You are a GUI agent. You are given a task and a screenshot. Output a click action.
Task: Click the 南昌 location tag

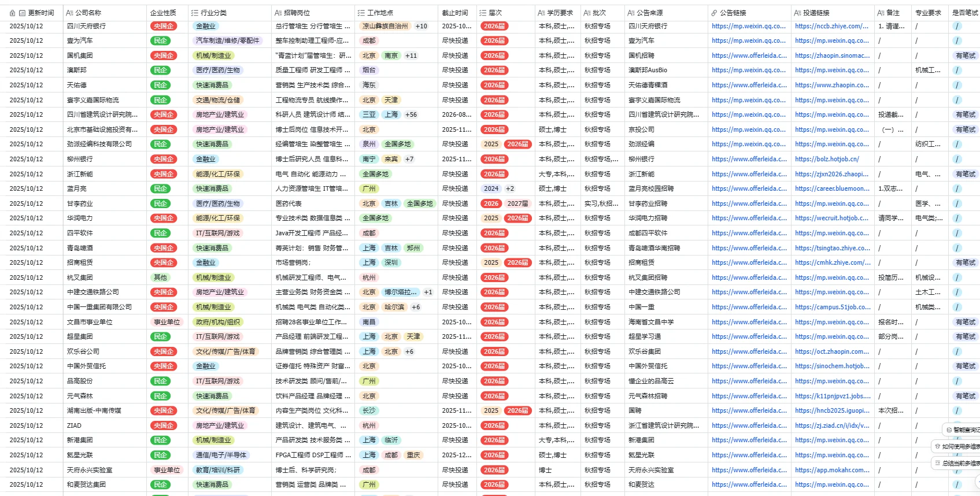pos(369,322)
